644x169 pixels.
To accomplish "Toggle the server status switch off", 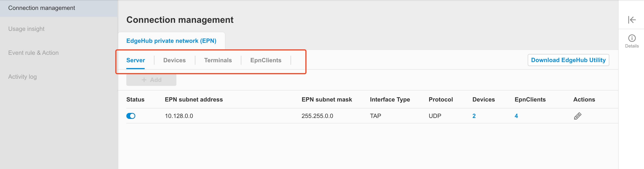I will point(131,116).
